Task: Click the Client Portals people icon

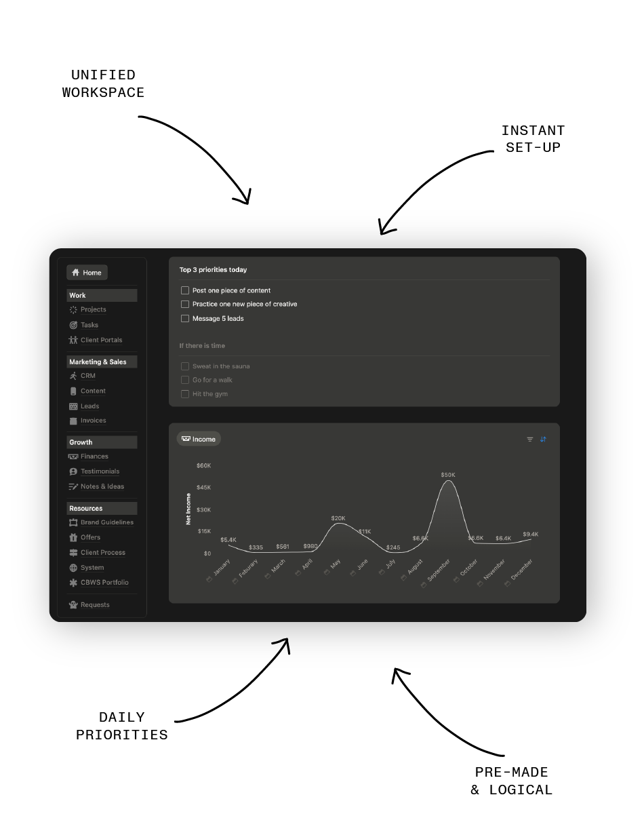Action: pos(73,341)
